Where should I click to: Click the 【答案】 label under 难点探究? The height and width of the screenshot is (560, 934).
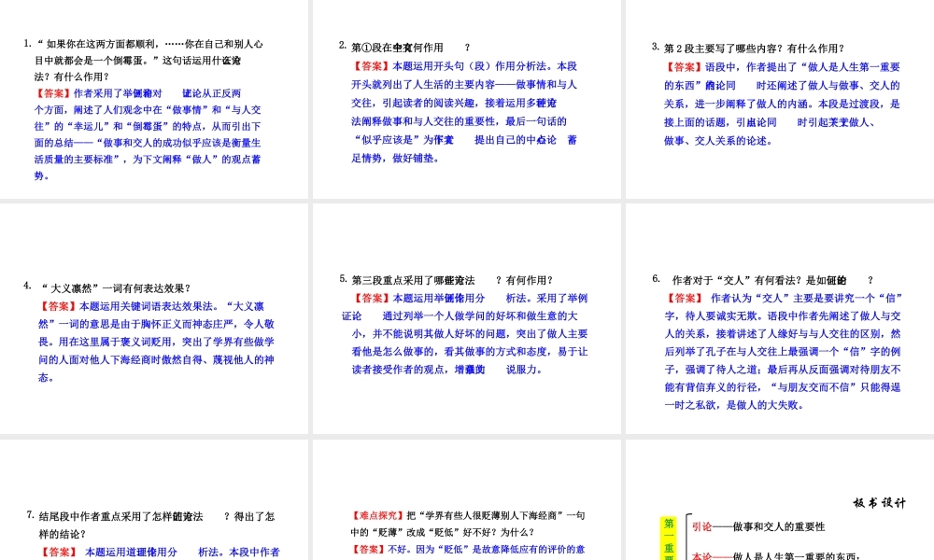369,550
